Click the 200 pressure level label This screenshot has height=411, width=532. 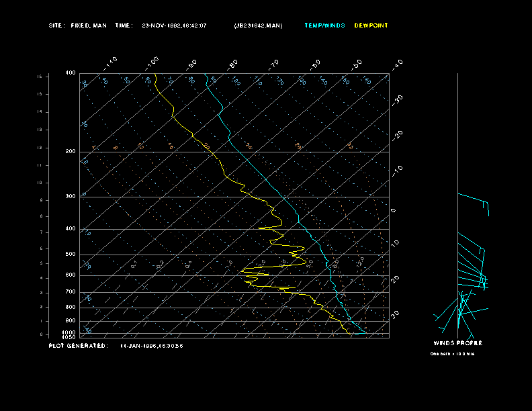tap(71, 152)
